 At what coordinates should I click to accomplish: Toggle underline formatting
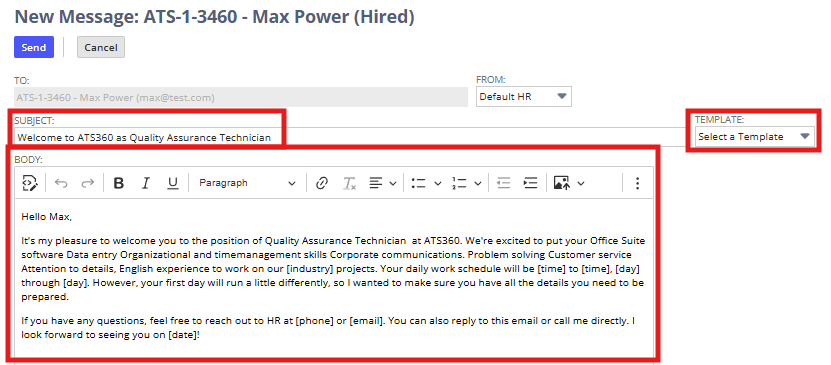point(173,183)
